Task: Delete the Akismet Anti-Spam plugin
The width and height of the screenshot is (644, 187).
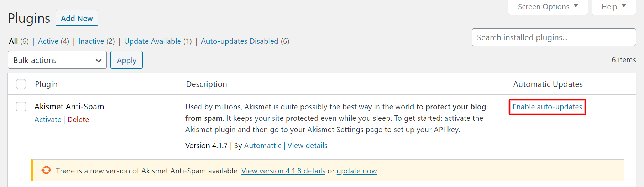Action: (x=78, y=120)
